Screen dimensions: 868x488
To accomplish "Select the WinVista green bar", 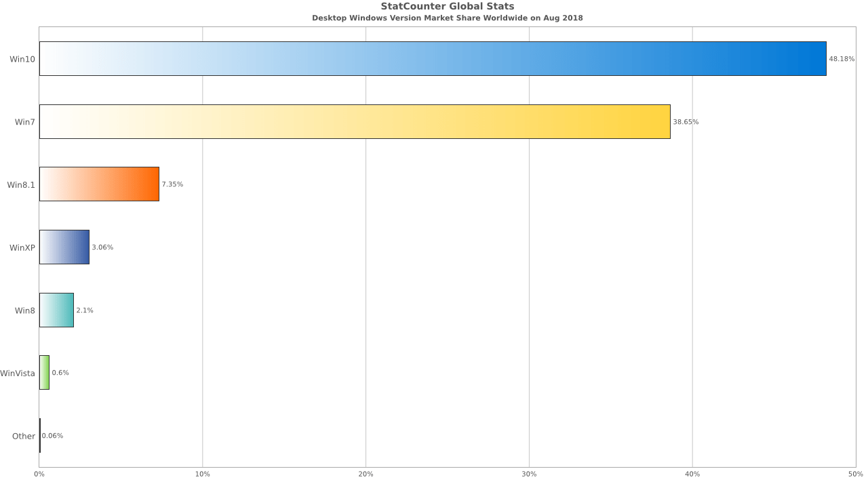I will click(44, 373).
